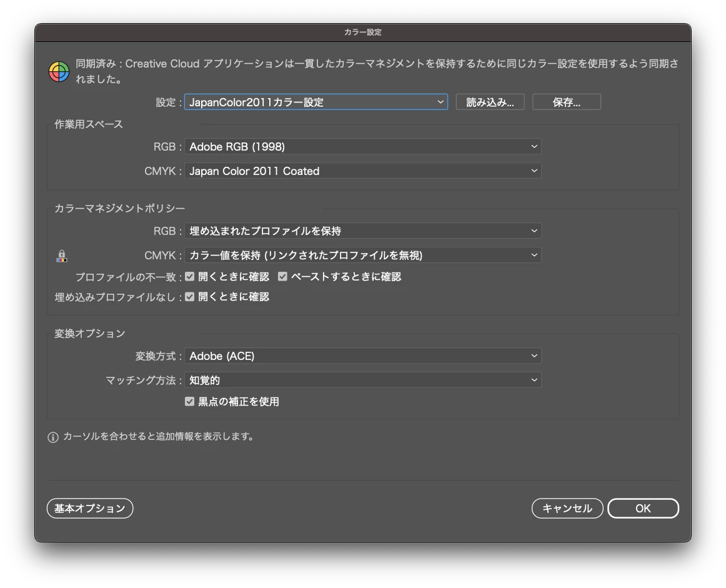Click the カーソルを合わせると追加情報 hint text
This screenshot has height=588, width=726.
(158, 436)
